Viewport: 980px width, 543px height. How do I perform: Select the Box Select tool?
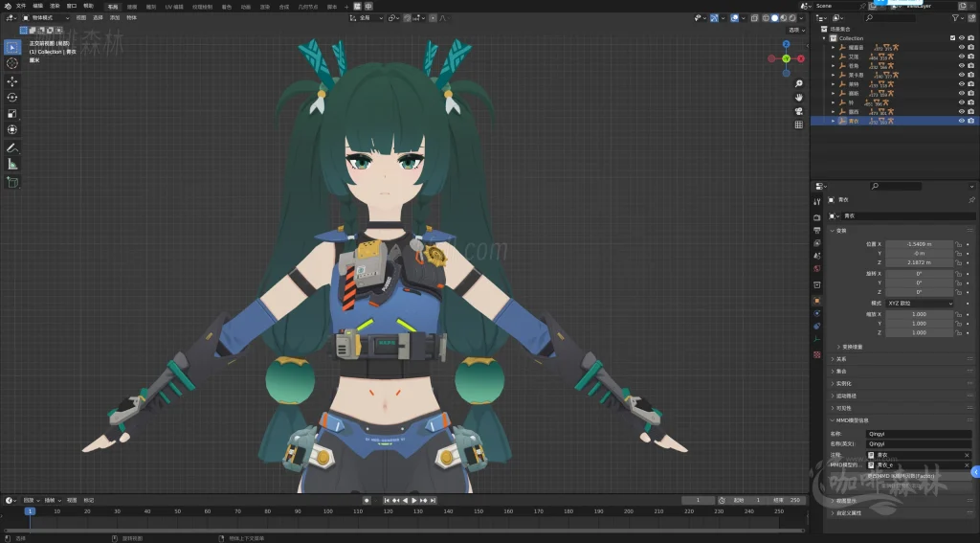click(11, 47)
